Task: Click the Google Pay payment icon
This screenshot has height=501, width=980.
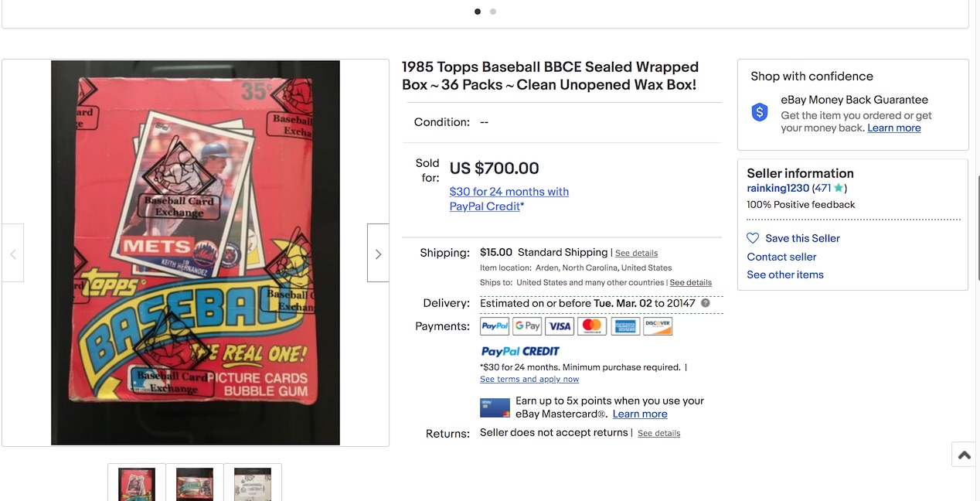Action: pyautogui.click(x=527, y=326)
